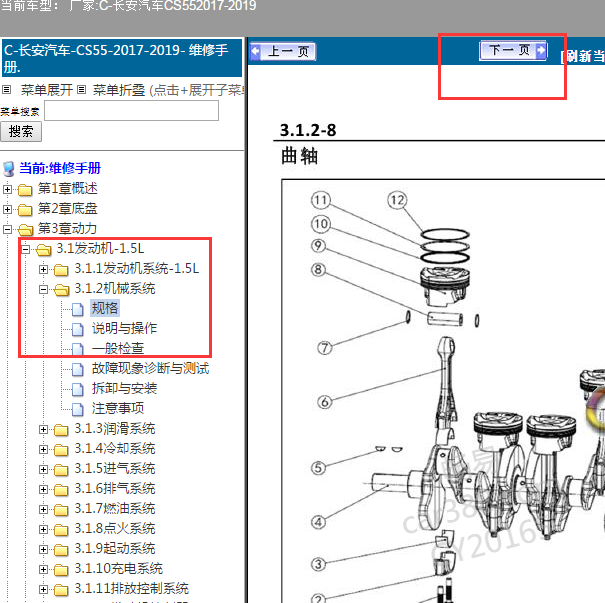Select the 3.1.3润滑系统 label
Viewport: 605px width, 603px height.
115,429
